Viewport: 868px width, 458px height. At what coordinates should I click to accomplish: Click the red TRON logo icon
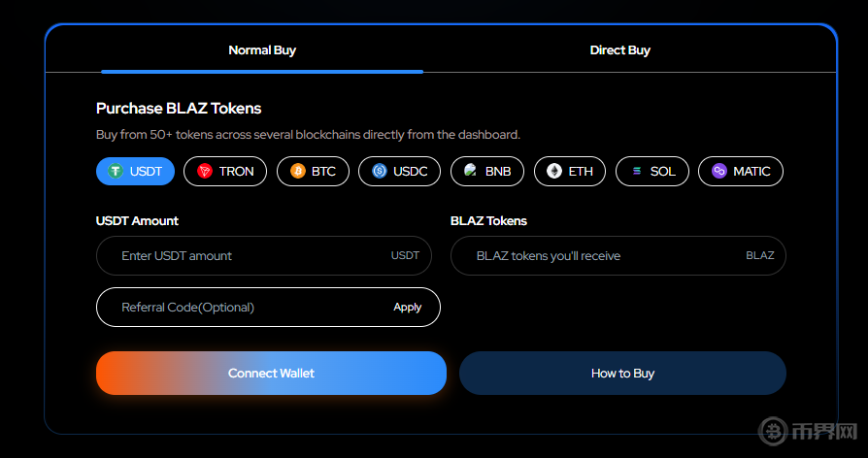[x=205, y=172]
